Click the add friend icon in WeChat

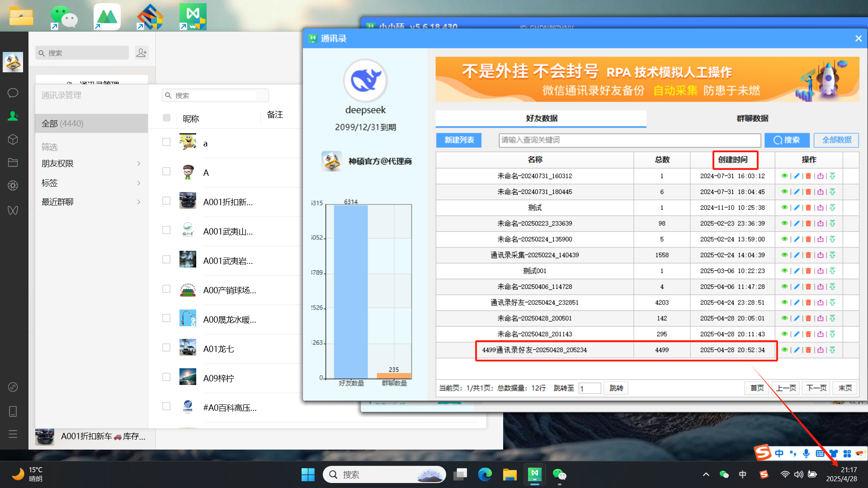[x=142, y=53]
